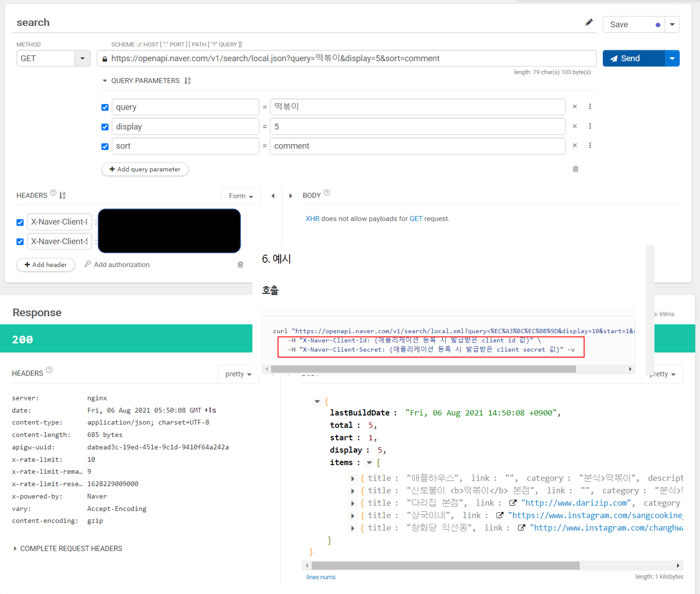The image size is (700, 594).
Task: Collapse the root JSON object
Action: click(317, 401)
